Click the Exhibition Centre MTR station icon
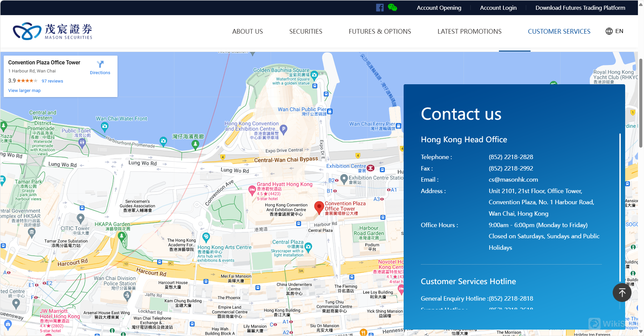 [x=370, y=168]
